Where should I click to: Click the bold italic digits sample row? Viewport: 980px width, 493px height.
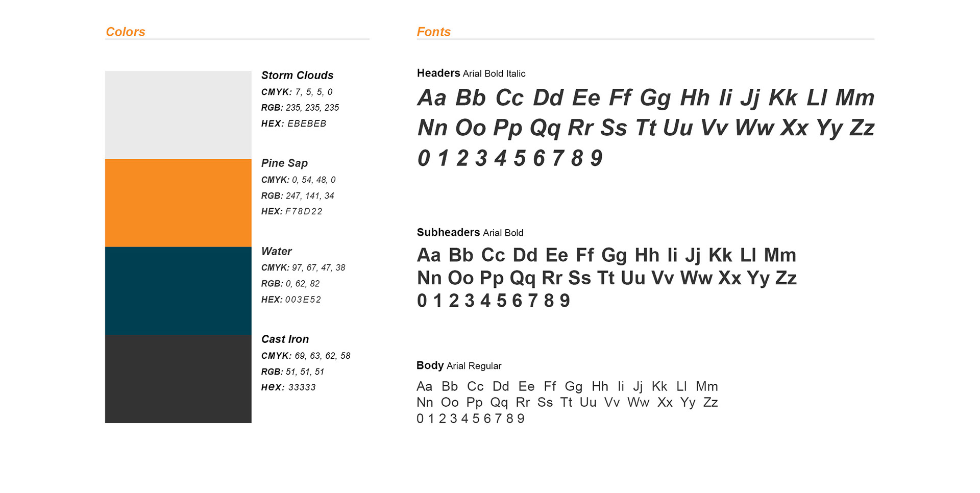click(x=510, y=158)
